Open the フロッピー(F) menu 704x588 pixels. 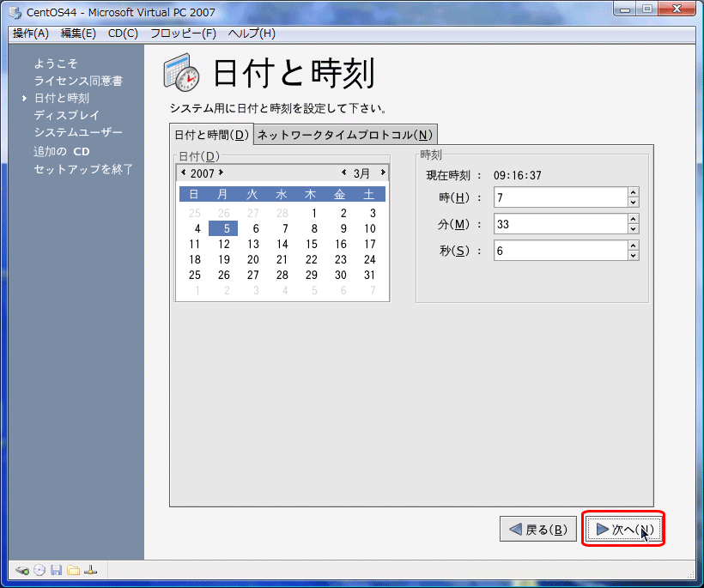click(x=183, y=33)
